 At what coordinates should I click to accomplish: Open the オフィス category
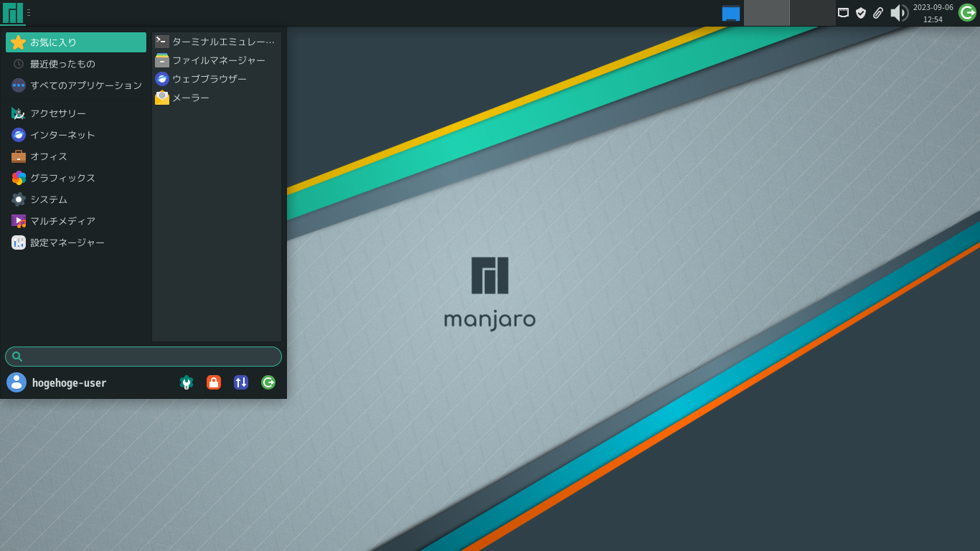coord(76,156)
